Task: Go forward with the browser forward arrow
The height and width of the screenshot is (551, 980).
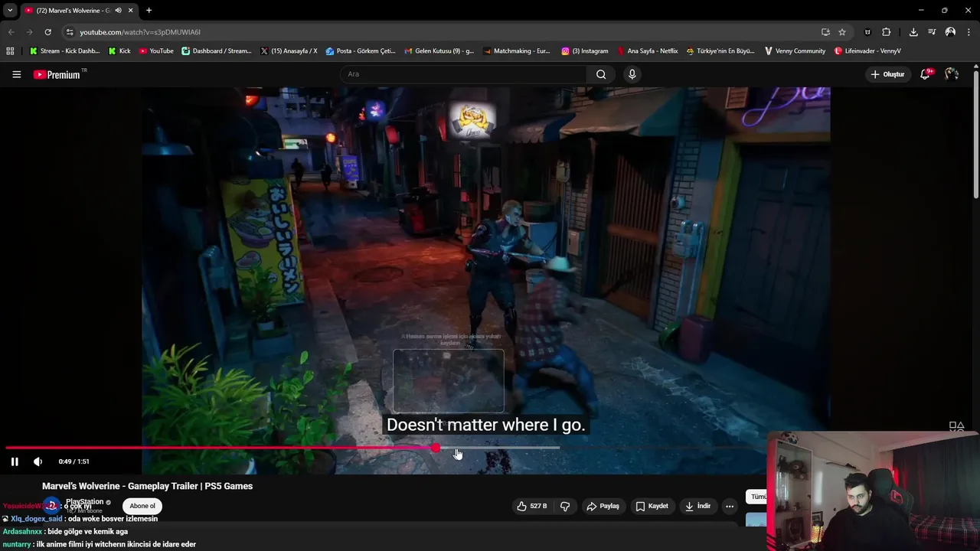Action: click(x=29, y=32)
